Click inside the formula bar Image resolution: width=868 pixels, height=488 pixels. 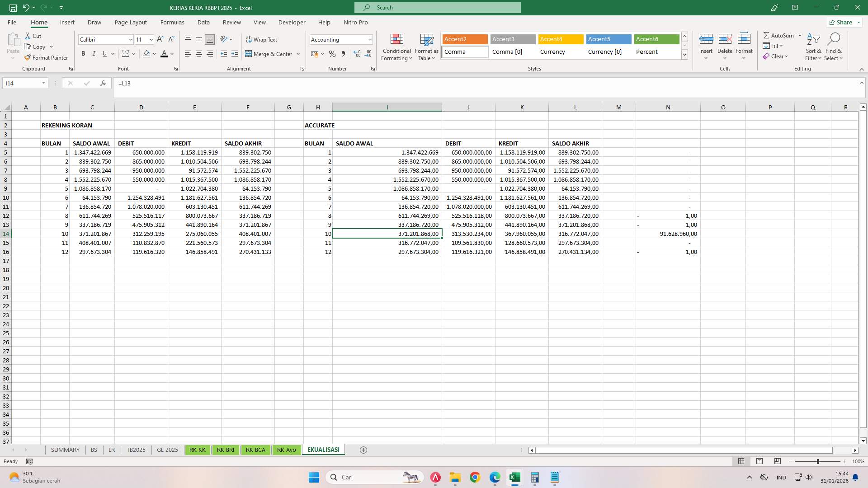(316, 83)
